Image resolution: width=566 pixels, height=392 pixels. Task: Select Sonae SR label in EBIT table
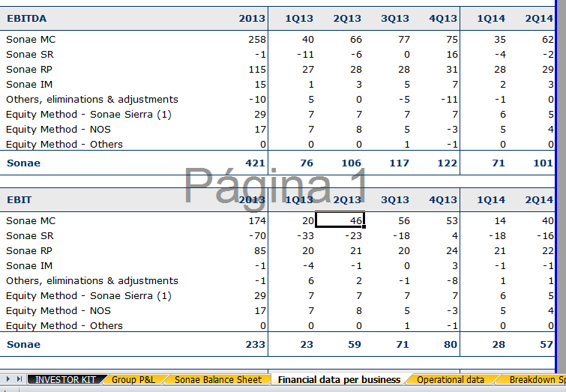coord(29,236)
